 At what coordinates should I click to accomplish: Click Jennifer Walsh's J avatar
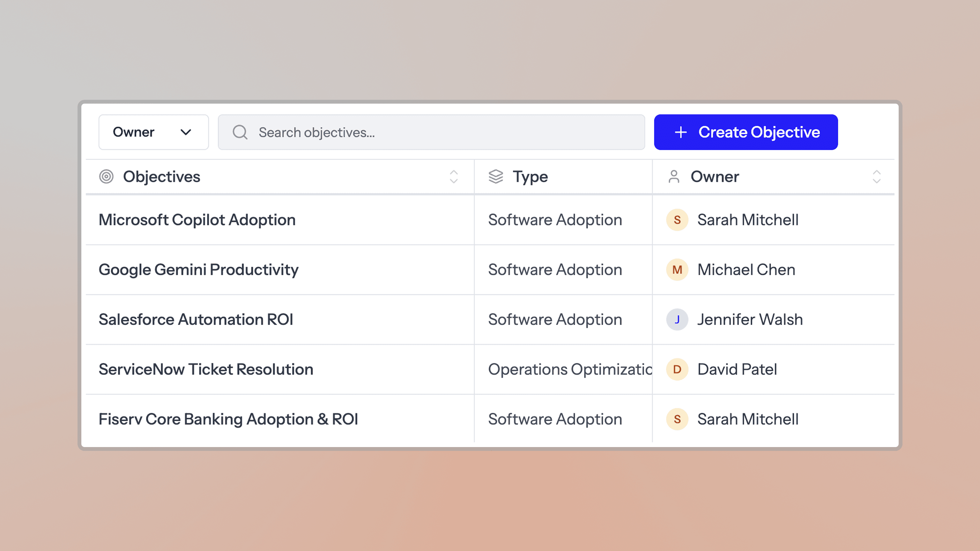[677, 320]
